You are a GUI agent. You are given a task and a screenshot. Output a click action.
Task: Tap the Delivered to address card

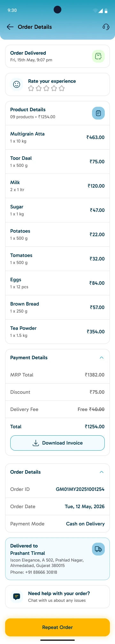(x=57, y=559)
